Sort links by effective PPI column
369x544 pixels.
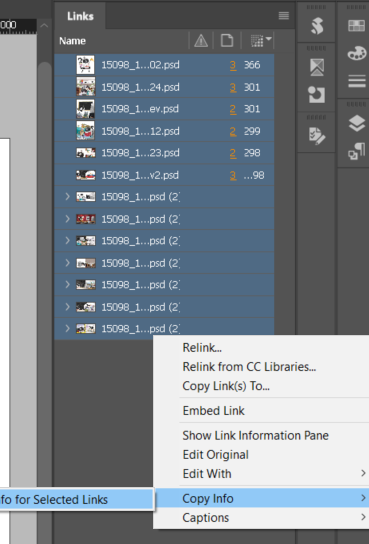(x=261, y=41)
